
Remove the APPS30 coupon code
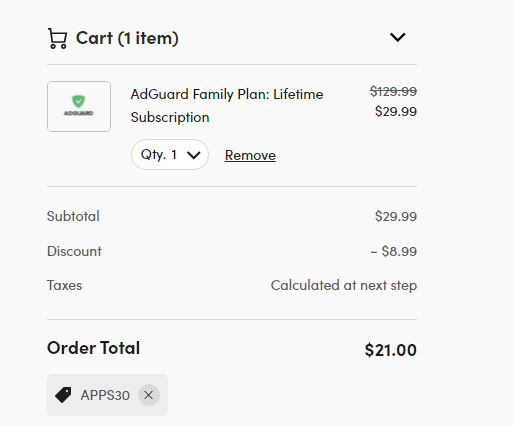[149, 395]
